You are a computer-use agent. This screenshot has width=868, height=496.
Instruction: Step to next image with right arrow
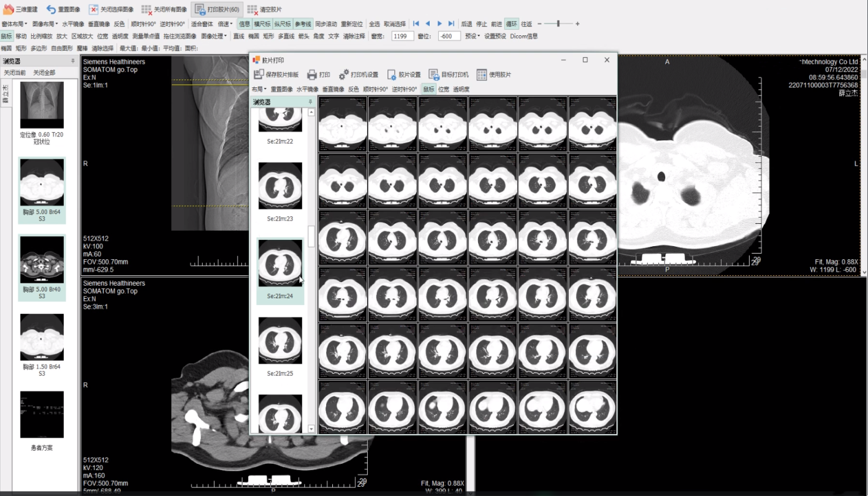[440, 24]
